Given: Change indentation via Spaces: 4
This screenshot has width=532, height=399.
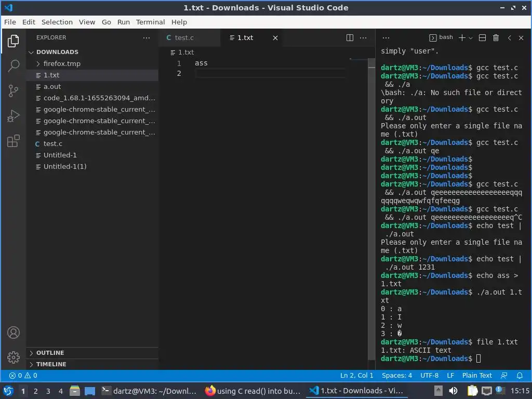Looking at the screenshot, I should point(396,376).
